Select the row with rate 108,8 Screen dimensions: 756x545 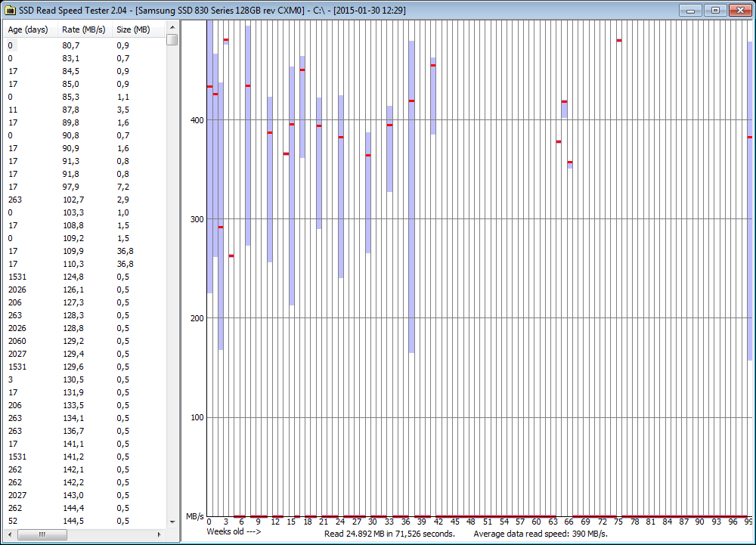click(x=85, y=225)
